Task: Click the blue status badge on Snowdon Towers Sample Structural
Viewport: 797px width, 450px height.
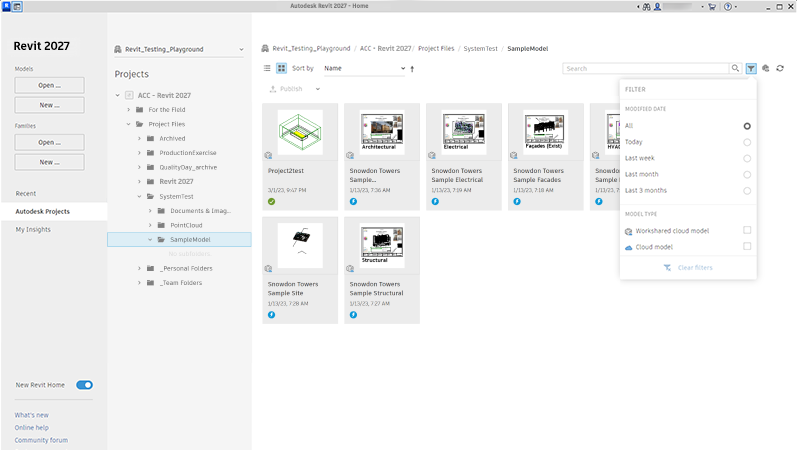Action: (353, 315)
